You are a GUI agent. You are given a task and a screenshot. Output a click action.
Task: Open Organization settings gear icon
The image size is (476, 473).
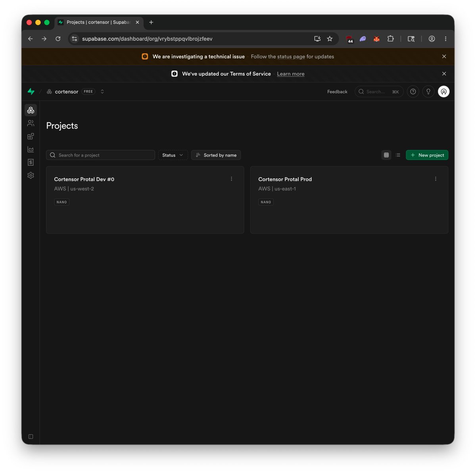pos(31,175)
